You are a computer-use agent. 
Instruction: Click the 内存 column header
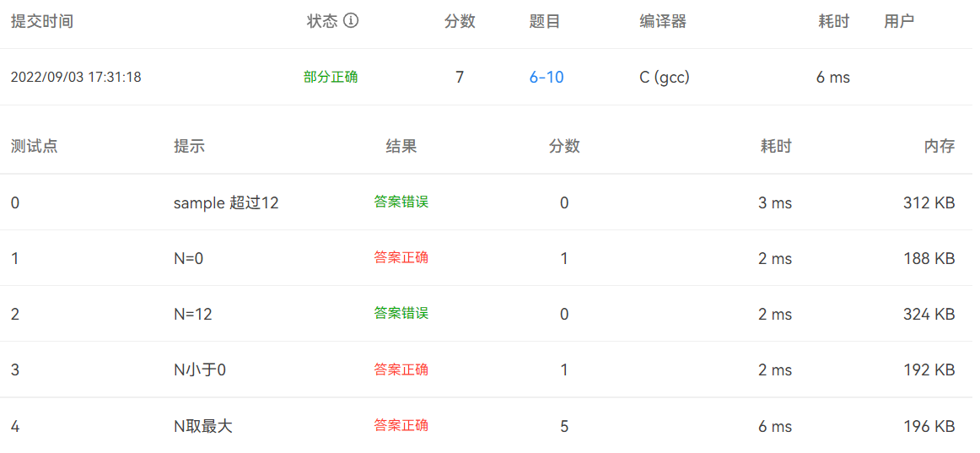pyautogui.click(x=940, y=146)
